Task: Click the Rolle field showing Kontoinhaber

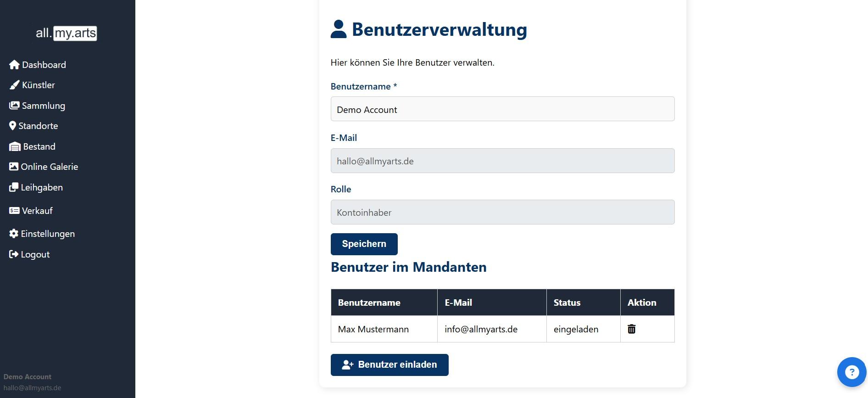Action: pos(502,212)
